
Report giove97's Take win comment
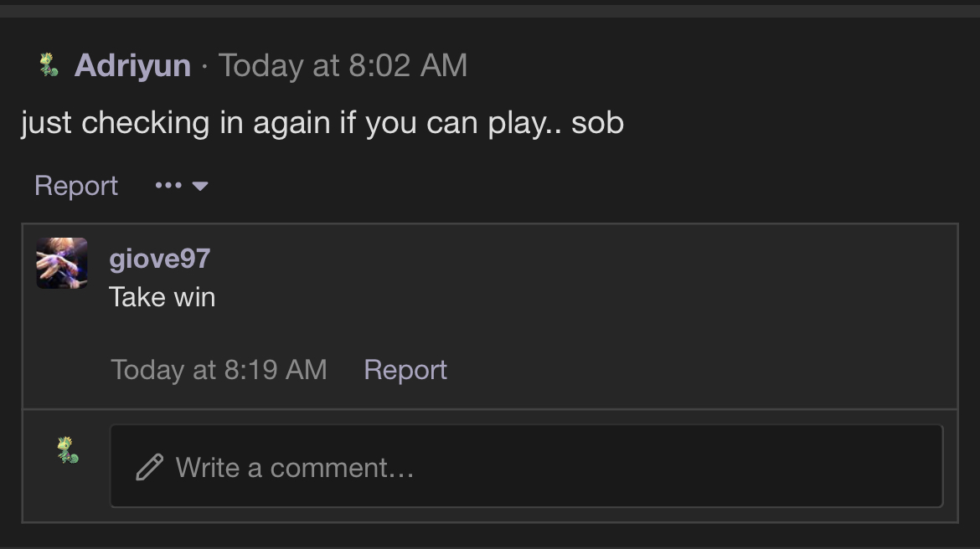[405, 370]
